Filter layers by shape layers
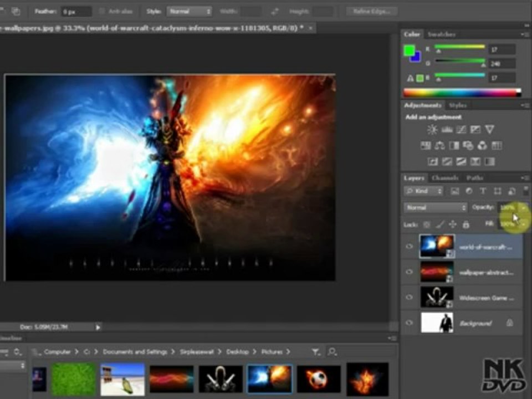The width and height of the screenshot is (532, 399). (x=498, y=191)
